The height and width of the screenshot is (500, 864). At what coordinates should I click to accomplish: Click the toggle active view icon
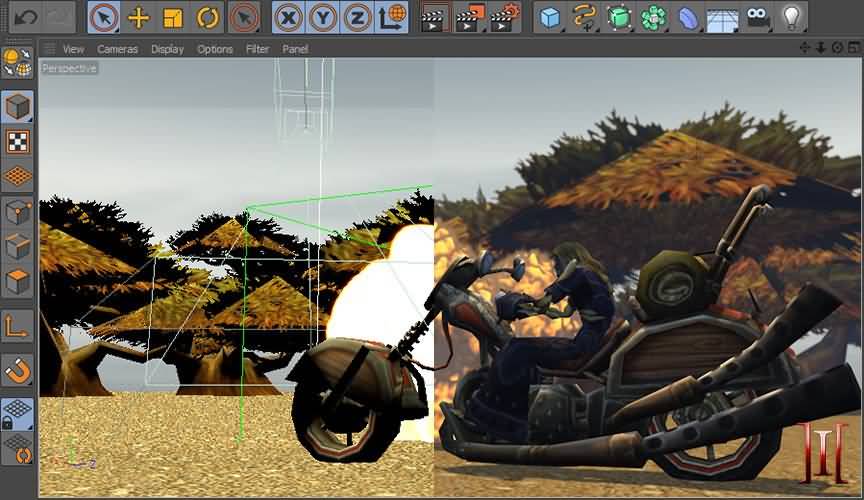coord(854,48)
